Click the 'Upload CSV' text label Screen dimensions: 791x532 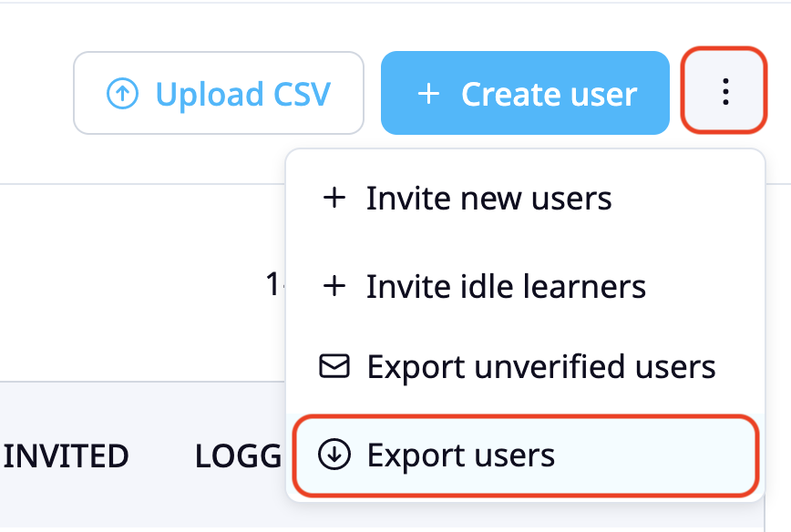tap(243, 95)
